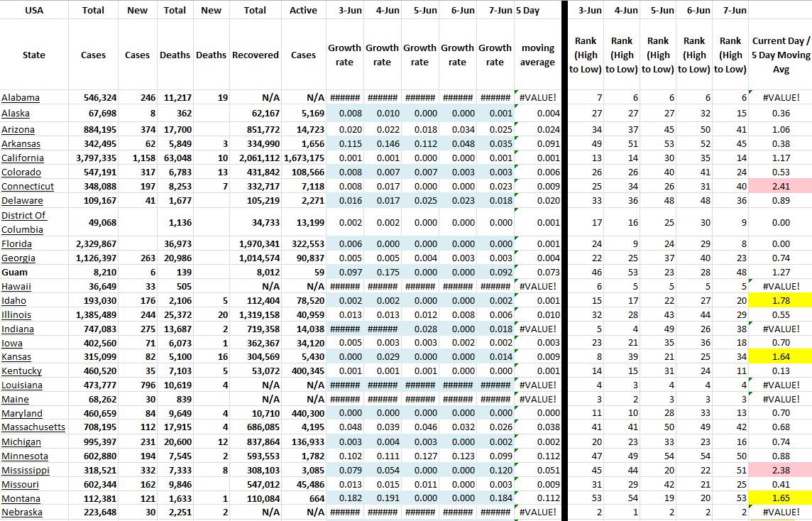The width and height of the screenshot is (812, 521).
Task: Click Kansas's yellow 1.64 cell
Action: click(x=780, y=357)
